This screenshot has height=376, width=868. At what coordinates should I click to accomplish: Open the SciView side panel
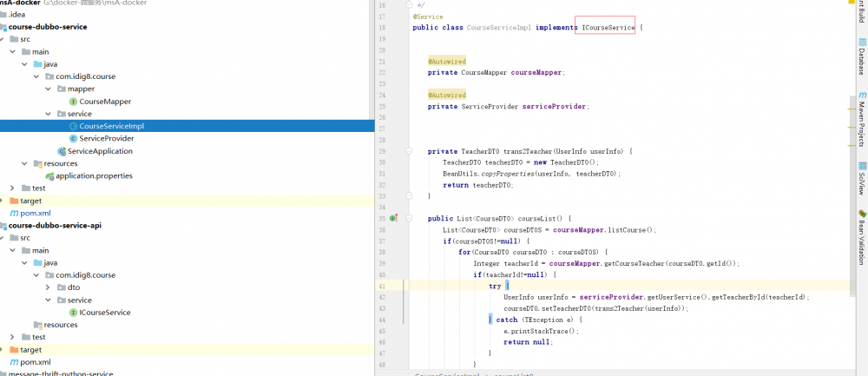(x=861, y=181)
